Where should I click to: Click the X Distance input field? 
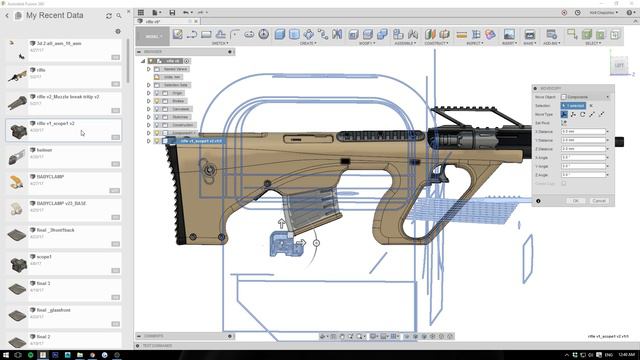tap(583, 132)
